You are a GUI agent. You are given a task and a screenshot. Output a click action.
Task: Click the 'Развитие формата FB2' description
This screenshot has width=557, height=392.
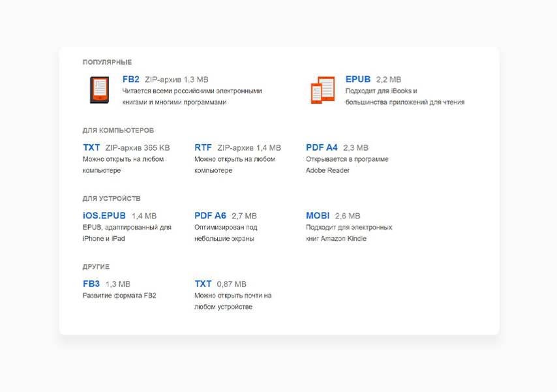tap(119, 295)
